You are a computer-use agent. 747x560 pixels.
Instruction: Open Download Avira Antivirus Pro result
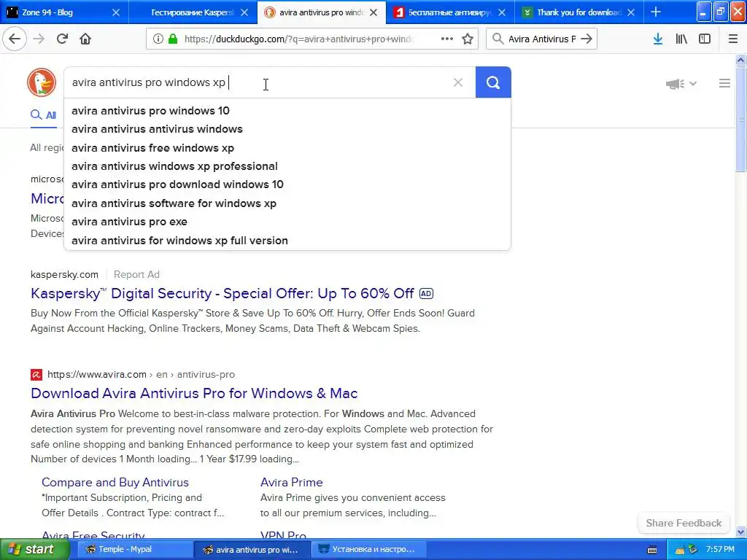(194, 393)
